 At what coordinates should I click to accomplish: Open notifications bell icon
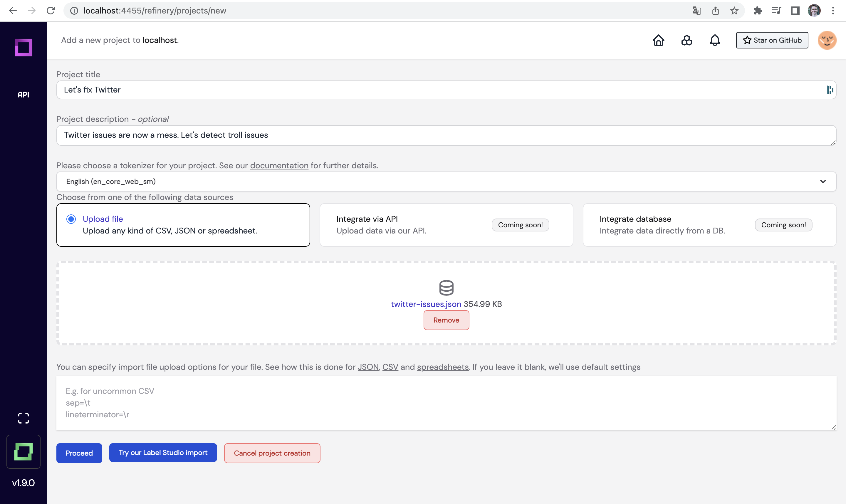(x=715, y=41)
